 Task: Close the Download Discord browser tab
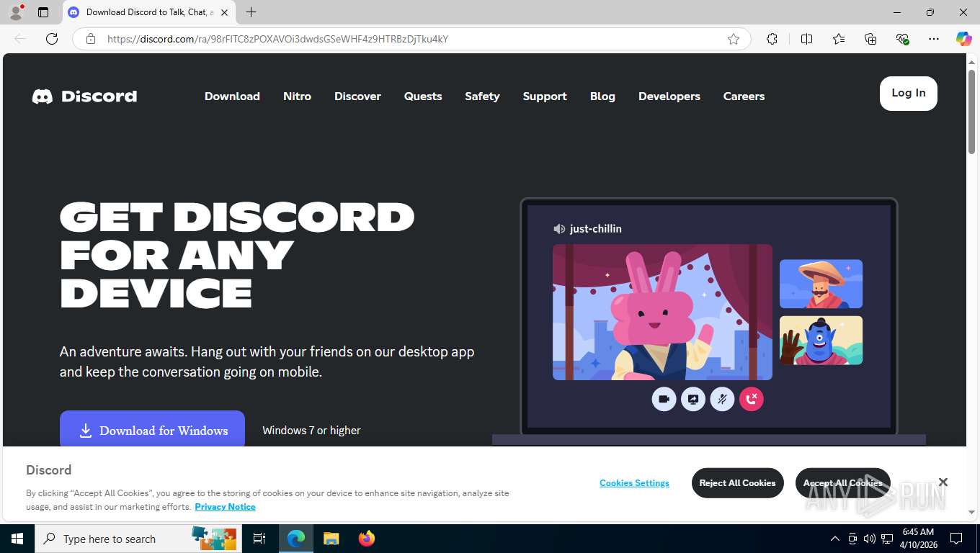pyautogui.click(x=225, y=12)
